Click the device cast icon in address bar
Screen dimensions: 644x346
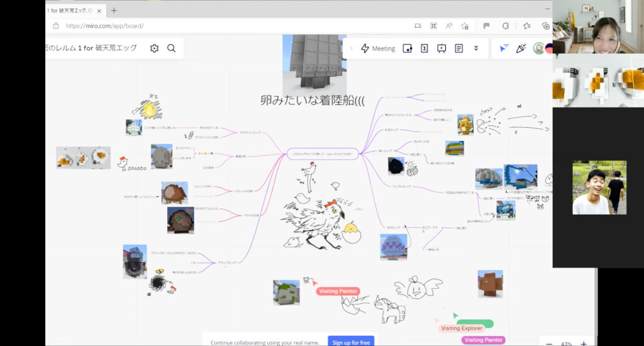click(x=418, y=26)
